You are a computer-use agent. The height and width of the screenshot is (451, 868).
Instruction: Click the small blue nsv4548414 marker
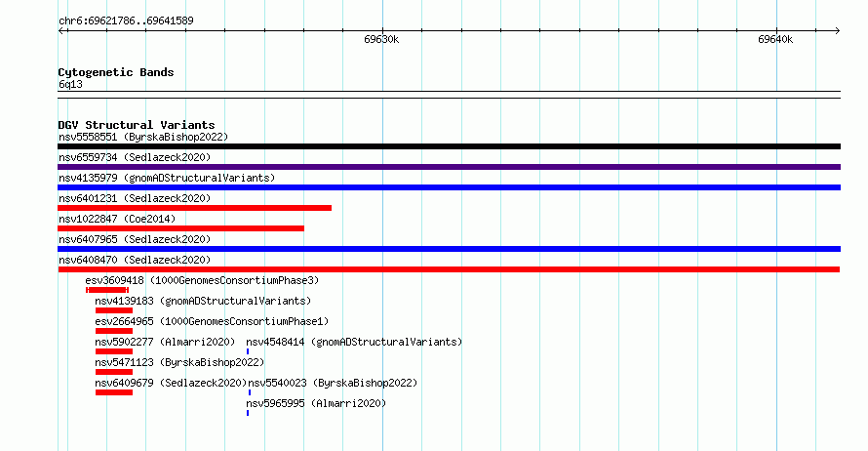tap(248, 351)
